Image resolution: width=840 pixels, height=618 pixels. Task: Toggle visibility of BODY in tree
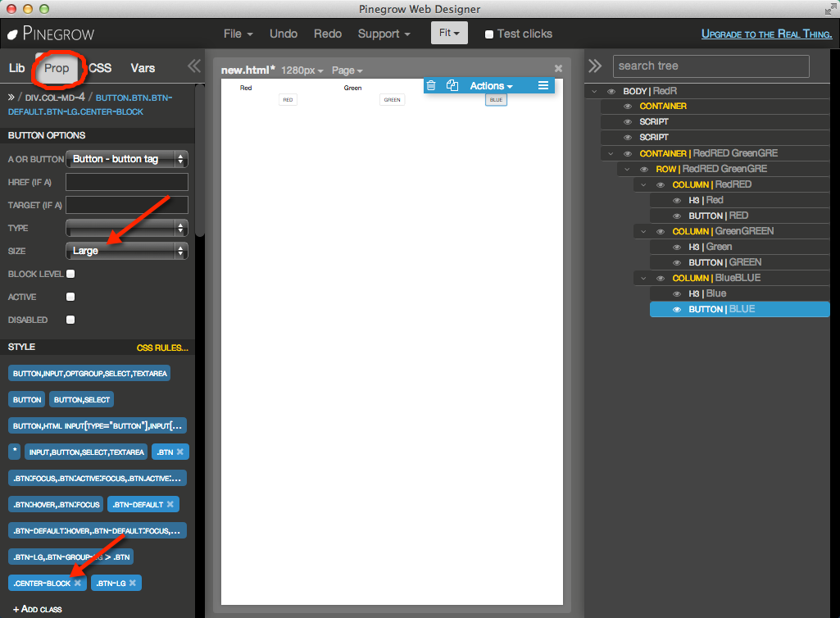611,91
